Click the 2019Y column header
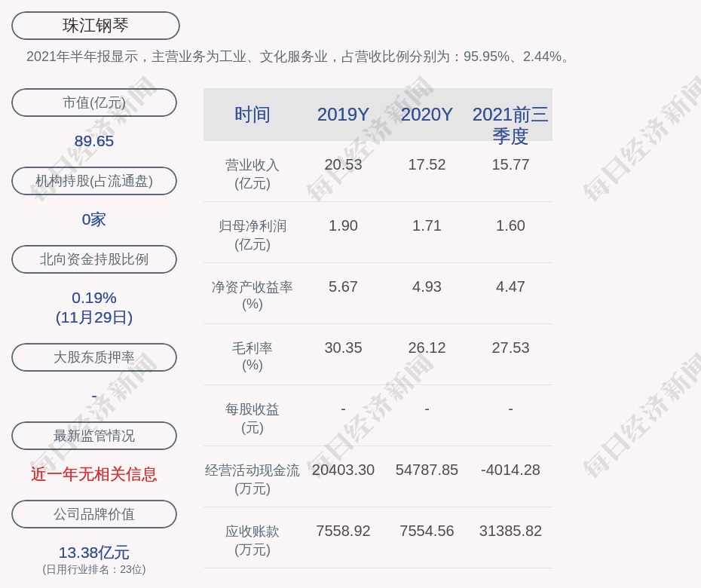The image size is (701, 588). click(344, 115)
